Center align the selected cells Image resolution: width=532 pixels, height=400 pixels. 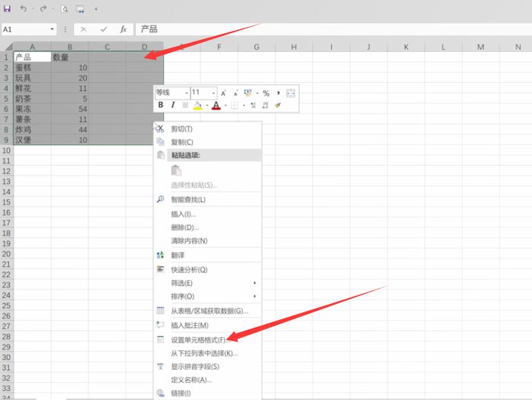tap(185, 105)
